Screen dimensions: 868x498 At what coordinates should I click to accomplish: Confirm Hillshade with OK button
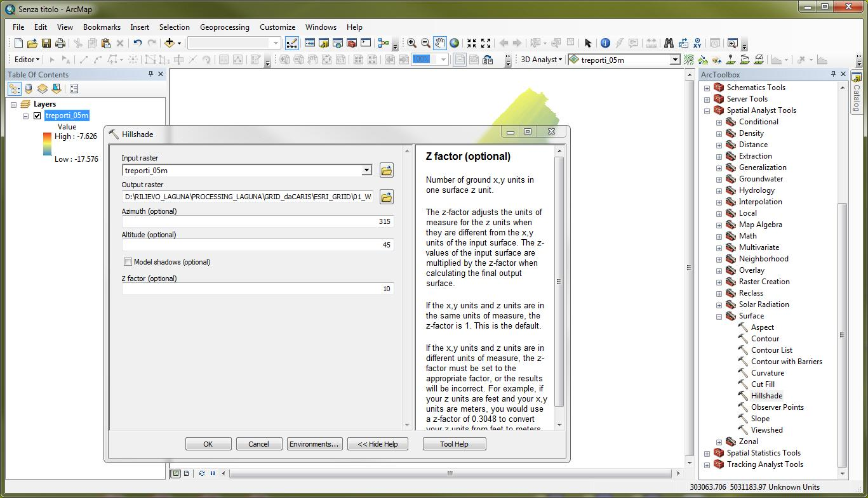click(x=208, y=444)
